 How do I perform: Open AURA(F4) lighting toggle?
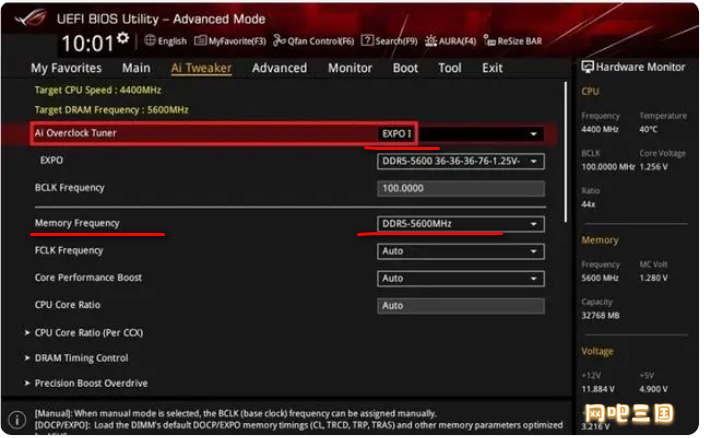pos(450,41)
